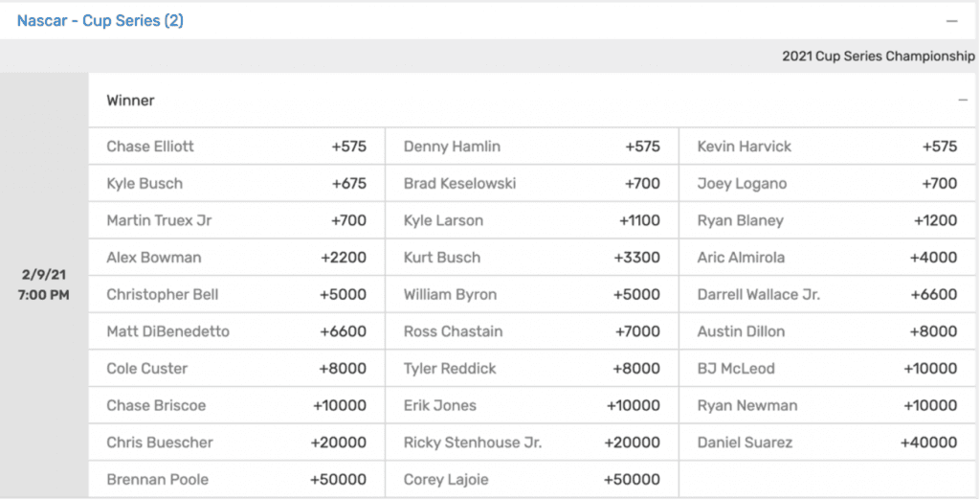Select Kyle Larson at +1100
Image resolution: width=980 pixels, height=500 pixels.
pyautogui.click(x=531, y=220)
